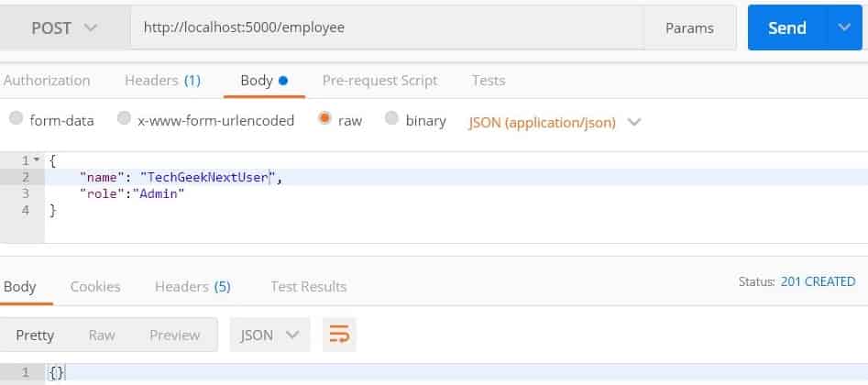Expand the Send options arrow

tap(844, 27)
